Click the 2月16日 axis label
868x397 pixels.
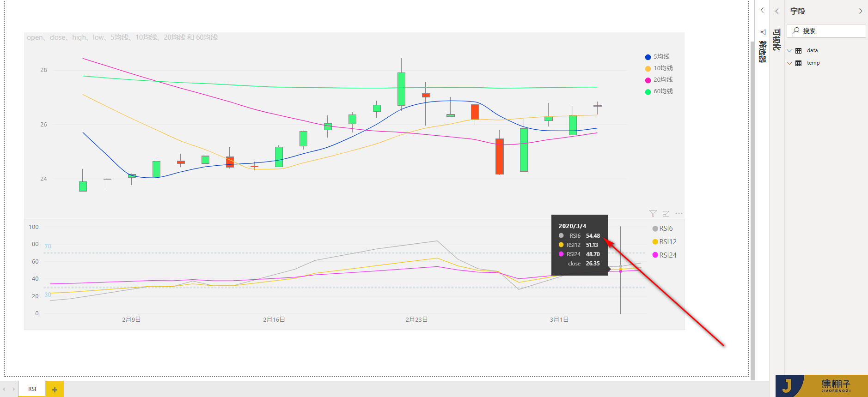point(274,319)
